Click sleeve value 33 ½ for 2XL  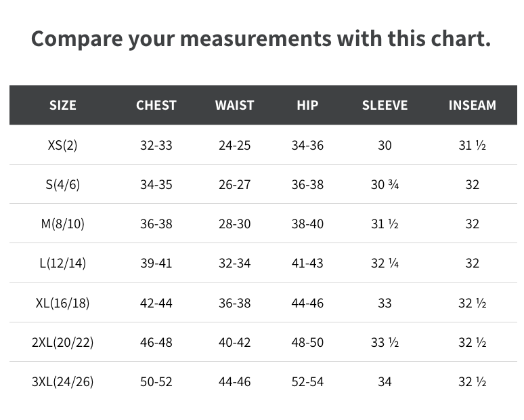[x=385, y=342]
